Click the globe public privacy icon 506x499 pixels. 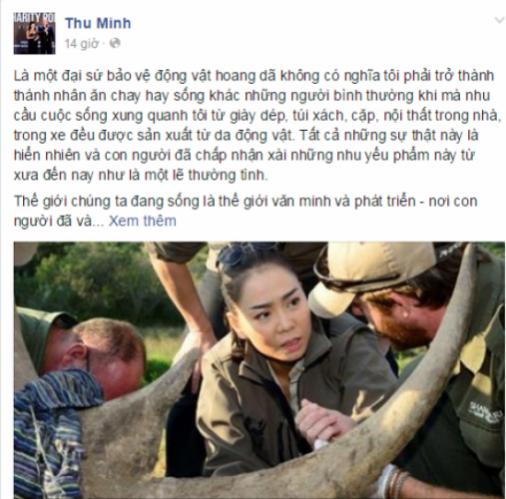[115, 43]
